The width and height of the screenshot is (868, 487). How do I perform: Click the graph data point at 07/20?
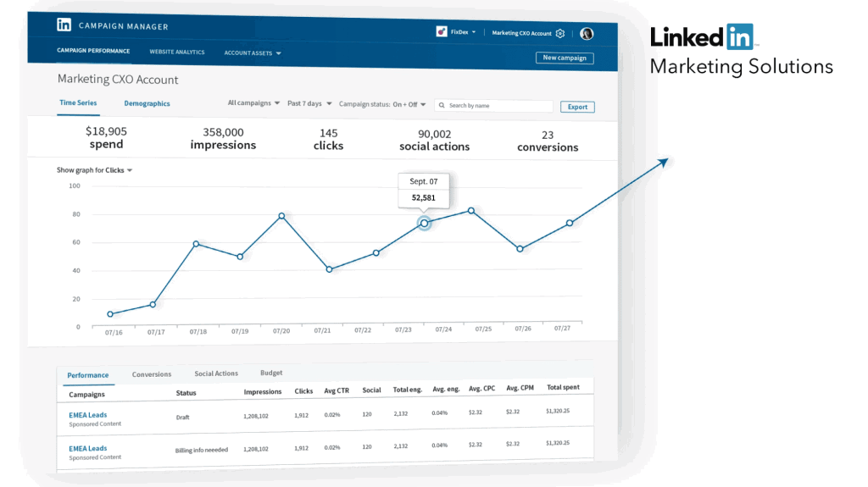(281, 216)
